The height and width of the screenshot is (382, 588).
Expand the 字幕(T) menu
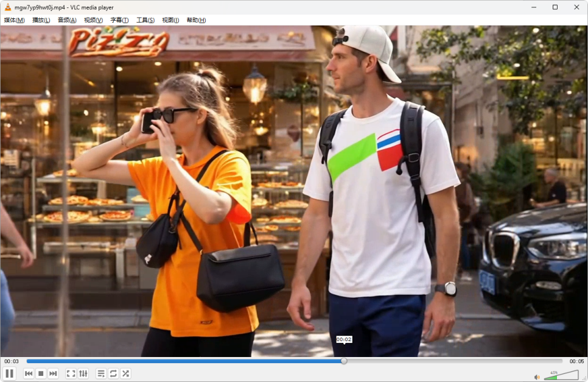(119, 20)
